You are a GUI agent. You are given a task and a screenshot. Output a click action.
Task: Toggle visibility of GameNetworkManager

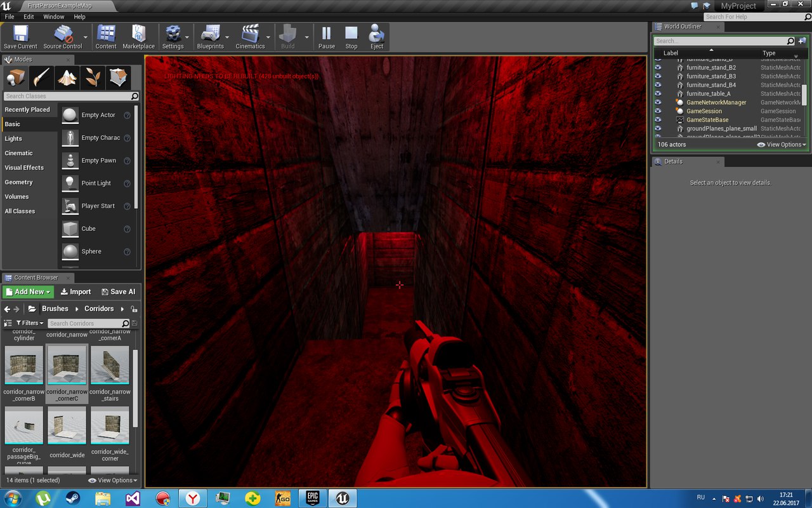(x=658, y=102)
